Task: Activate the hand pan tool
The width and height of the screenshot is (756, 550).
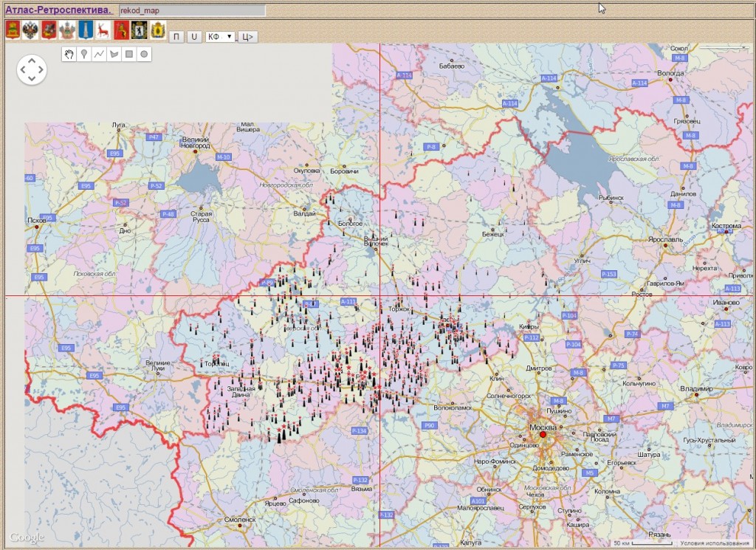Action: 70,54
